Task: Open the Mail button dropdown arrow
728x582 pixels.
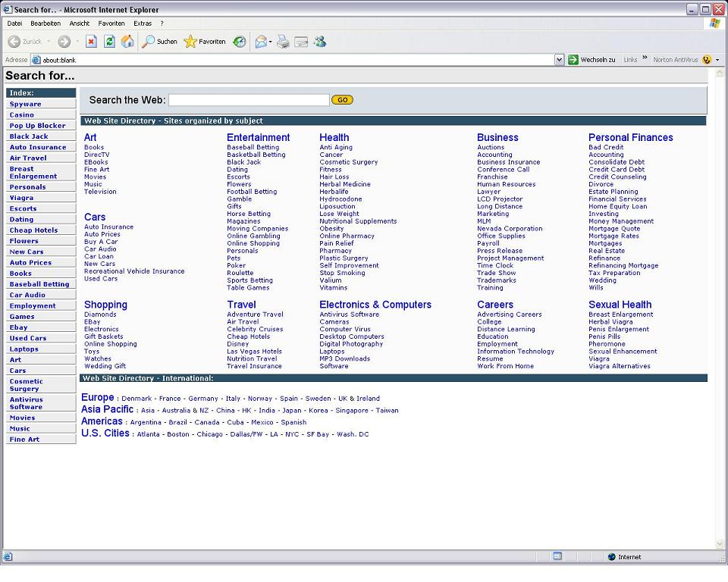Action: point(271,42)
